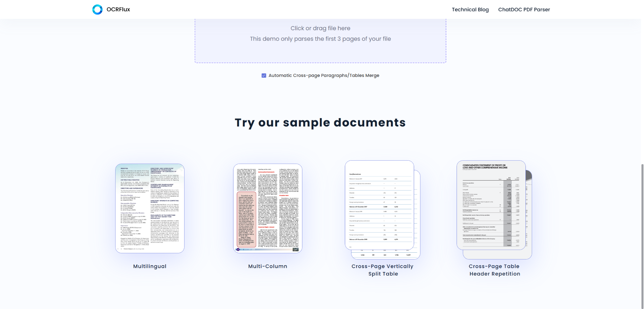The height and width of the screenshot is (309, 644).
Task: Click the Cross-Page Table Header Repetition caption
Action: (494, 270)
